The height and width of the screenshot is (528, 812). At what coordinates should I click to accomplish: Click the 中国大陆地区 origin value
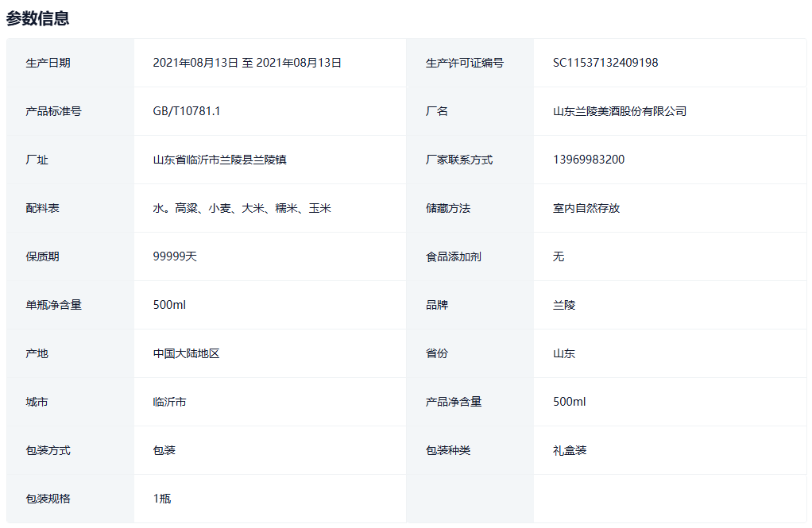[x=186, y=353]
